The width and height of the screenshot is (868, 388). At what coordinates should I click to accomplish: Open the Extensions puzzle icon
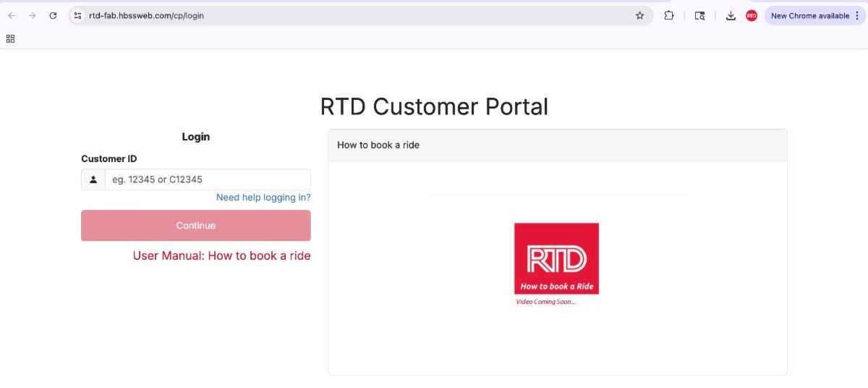click(669, 15)
